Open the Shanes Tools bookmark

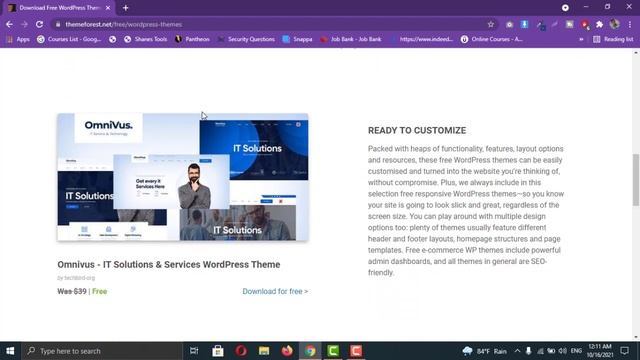click(146, 39)
